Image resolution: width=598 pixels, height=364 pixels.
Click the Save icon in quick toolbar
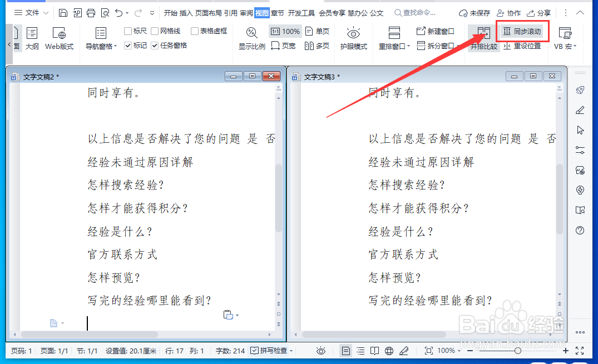(63, 13)
